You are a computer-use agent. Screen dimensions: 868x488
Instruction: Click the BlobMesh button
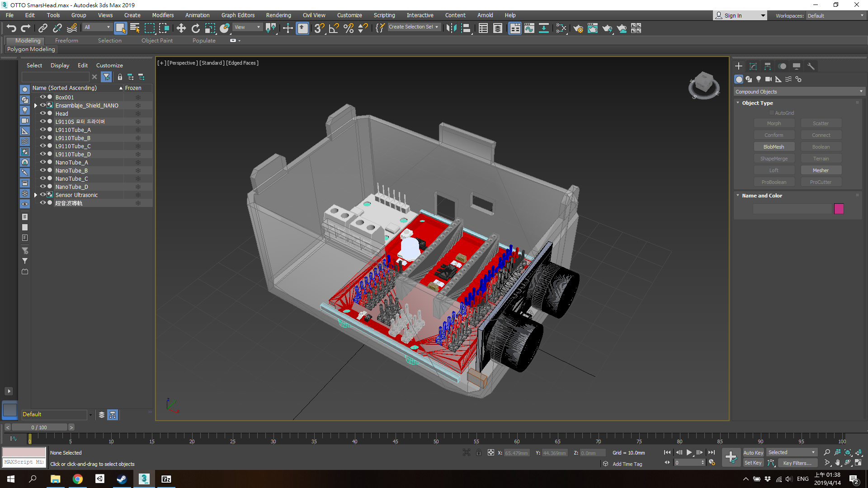point(774,147)
